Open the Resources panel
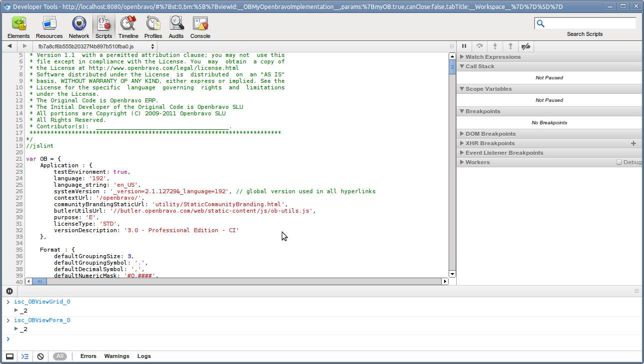 tap(49, 27)
